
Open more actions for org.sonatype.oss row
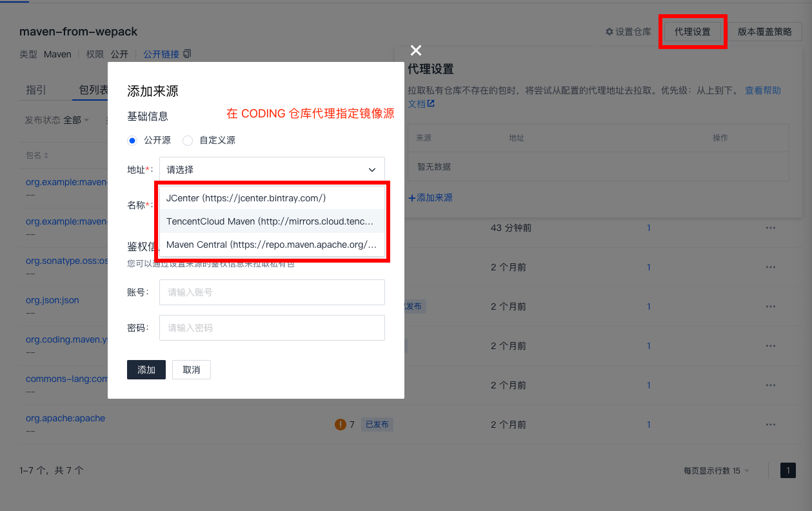pyautogui.click(x=771, y=267)
